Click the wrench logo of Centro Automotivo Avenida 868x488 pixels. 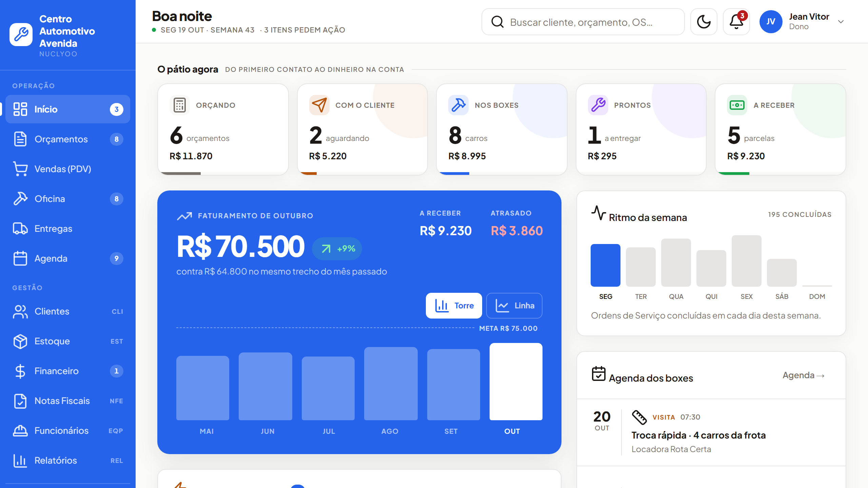tap(21, 35)
